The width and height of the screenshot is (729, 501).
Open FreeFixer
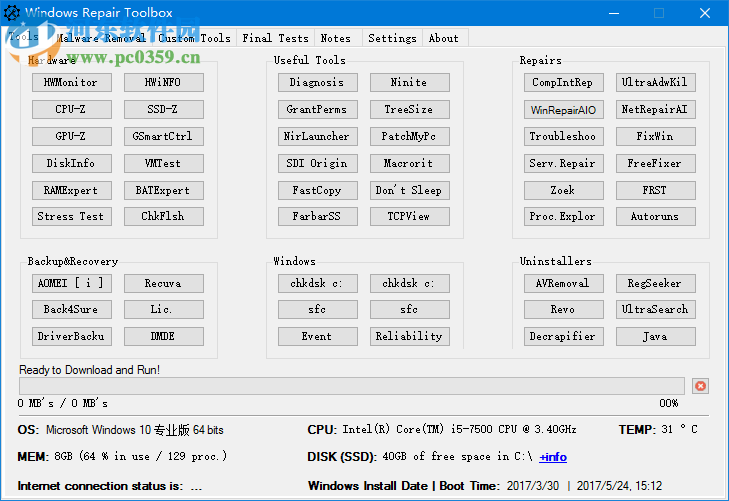pyautogui.click(x=656, y=163)
